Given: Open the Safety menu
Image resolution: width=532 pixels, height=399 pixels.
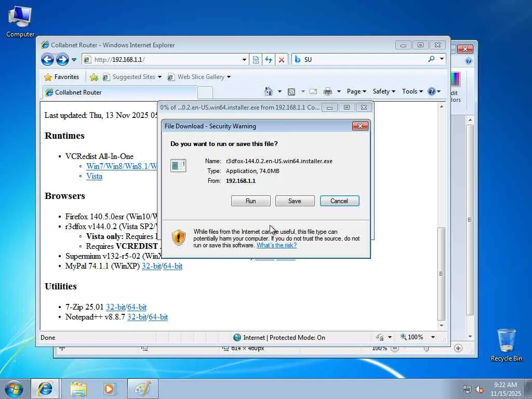Looking at the screenshot, I should click(384, 91).
